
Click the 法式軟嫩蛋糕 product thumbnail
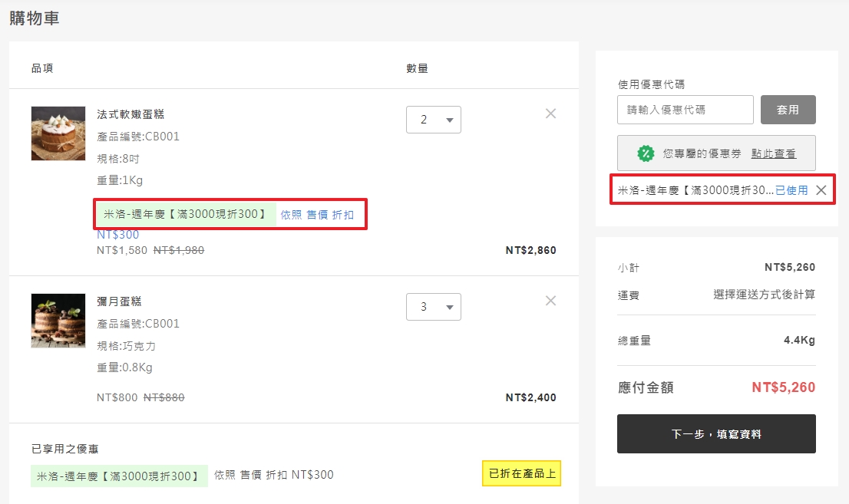[x=58, y=133]
